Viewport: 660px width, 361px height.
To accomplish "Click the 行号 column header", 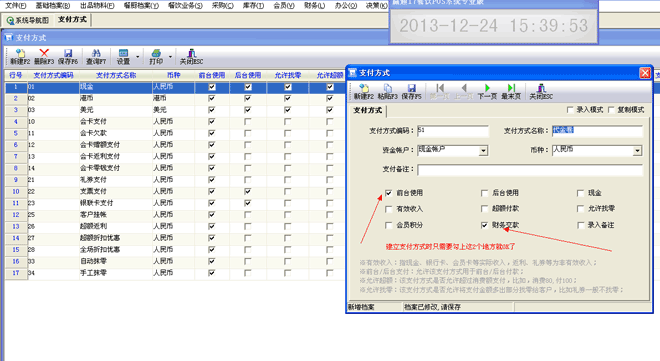I will pyautogui.click(x=16, y=75).
